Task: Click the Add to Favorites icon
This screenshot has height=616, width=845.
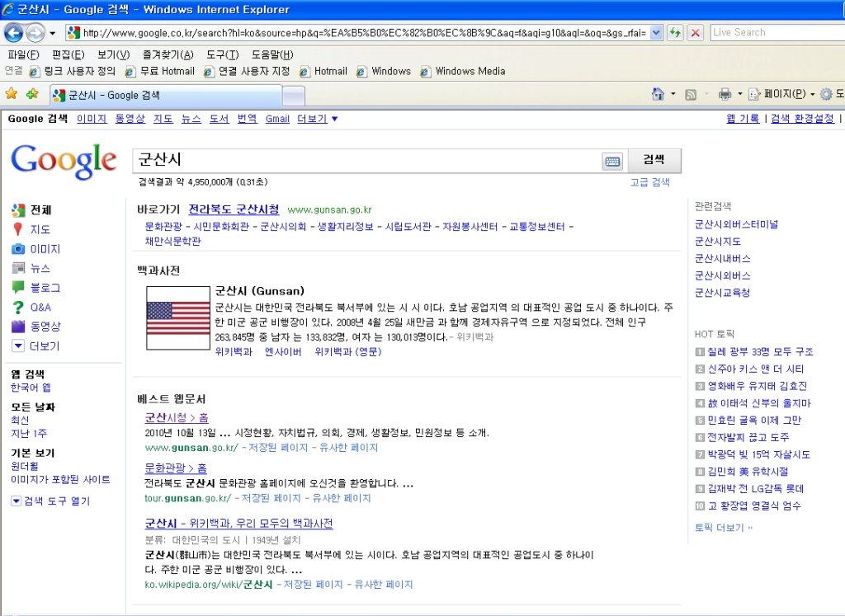Action: coord(32,94)
